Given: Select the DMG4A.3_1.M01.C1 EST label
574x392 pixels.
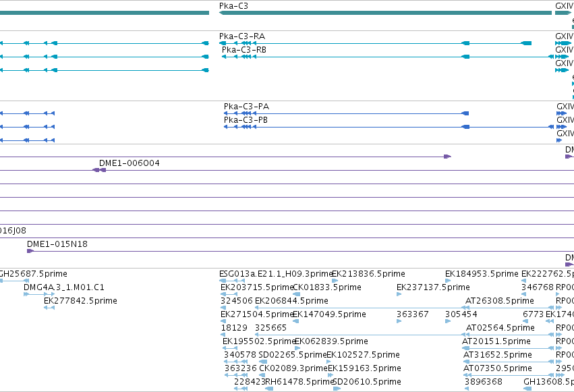Looking at the screenshot, I should [x=64, y=287].
